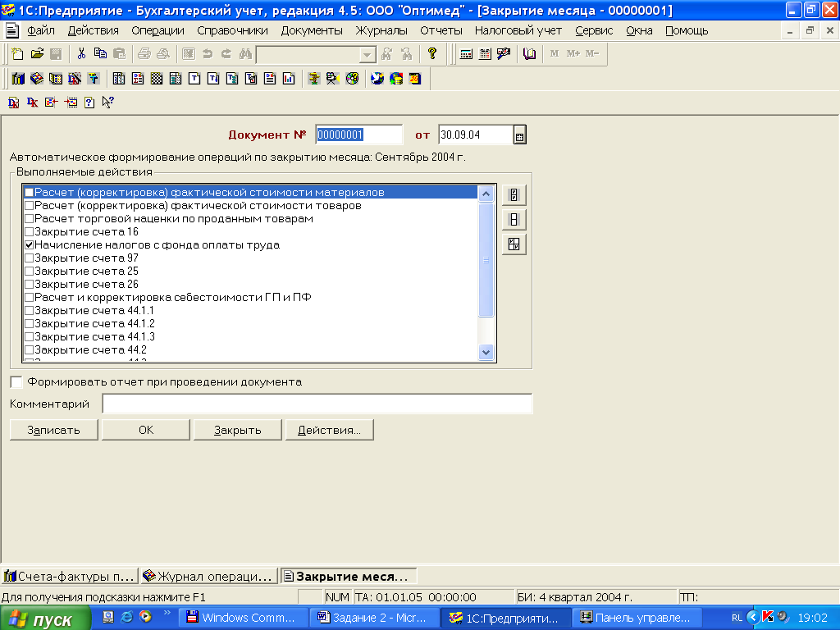
Task: Switch to 'Журнал операци...' window tab
Action: 209,577
